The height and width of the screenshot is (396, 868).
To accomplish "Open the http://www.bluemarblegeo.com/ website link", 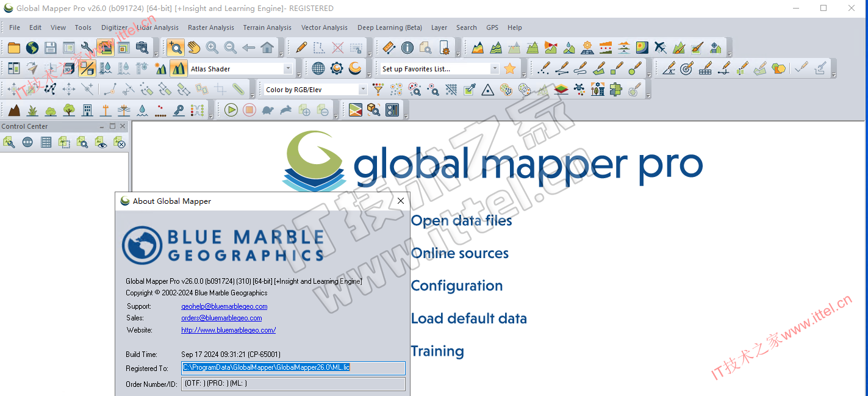I will point(228,330).
